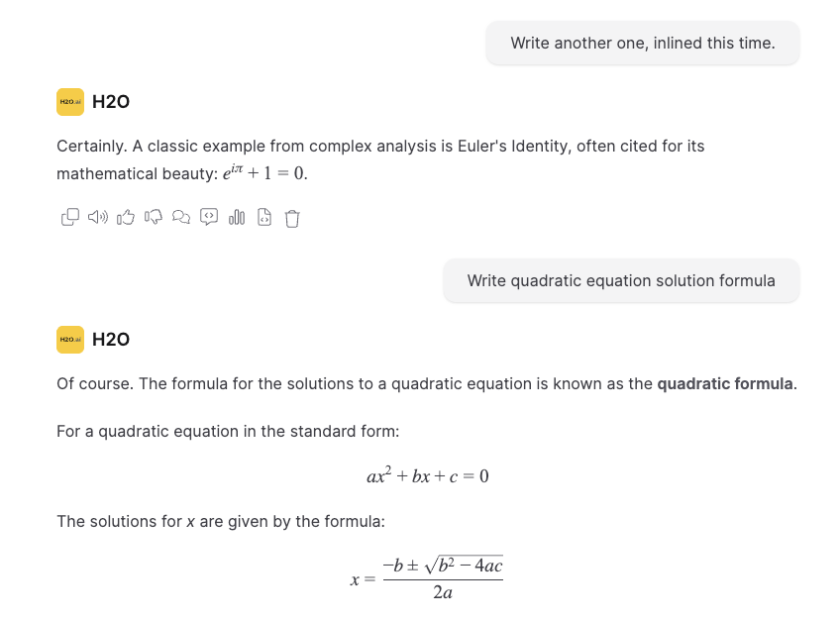Click the second H2O avatar badge
The width and height of the screenshot is (840, 620).
click(x=69, y=339)
